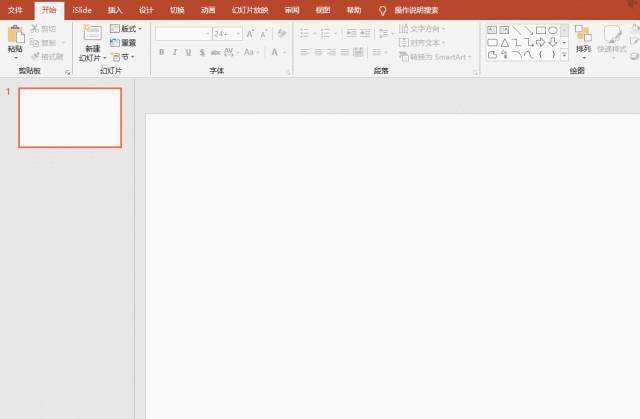The width and height of the screenshot is (640, 419).
Task: Switch to the Insert (插入) tab
Action: coord(115,9)
